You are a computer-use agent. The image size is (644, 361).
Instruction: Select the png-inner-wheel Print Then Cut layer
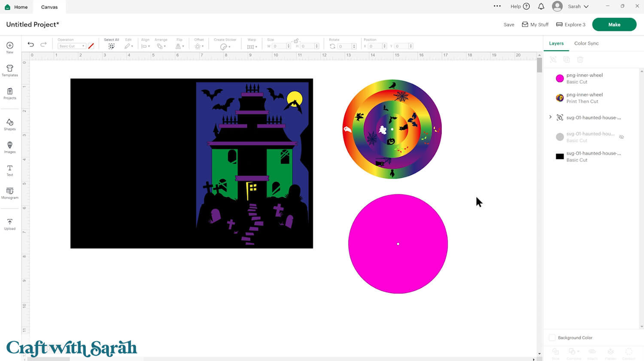pos(585,98)
